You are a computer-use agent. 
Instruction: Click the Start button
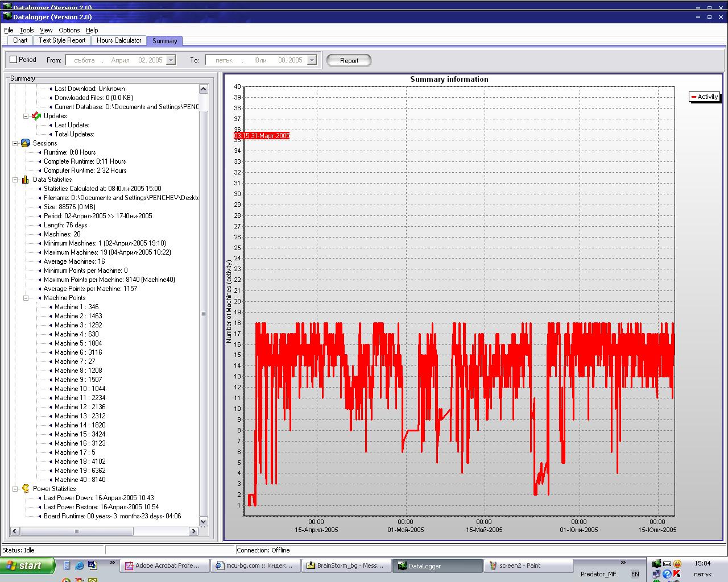(x=27, y=566)
